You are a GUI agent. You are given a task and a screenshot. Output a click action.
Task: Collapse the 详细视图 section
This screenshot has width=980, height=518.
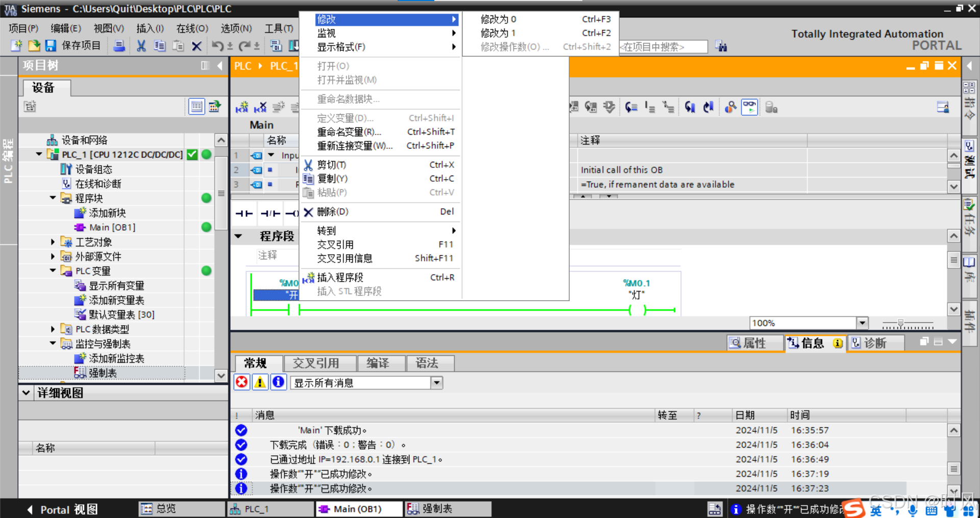pyautogui.click(x=27, y=392)
